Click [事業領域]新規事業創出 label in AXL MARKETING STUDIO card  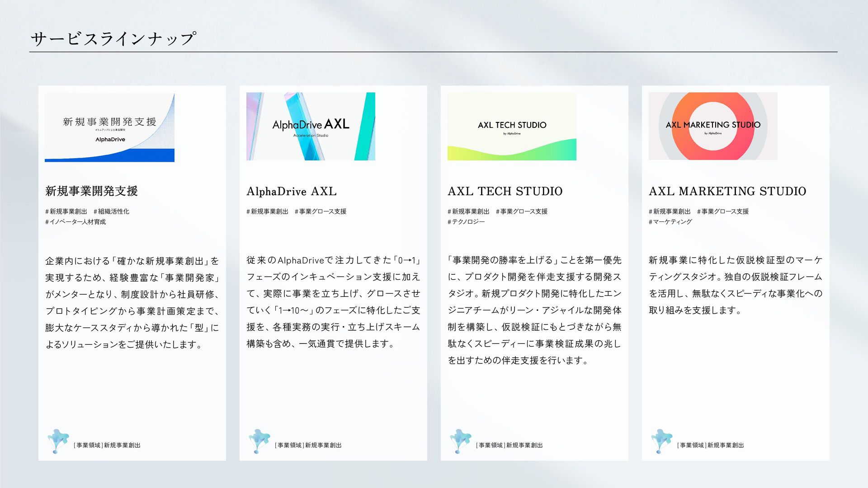tap(711, 446)
